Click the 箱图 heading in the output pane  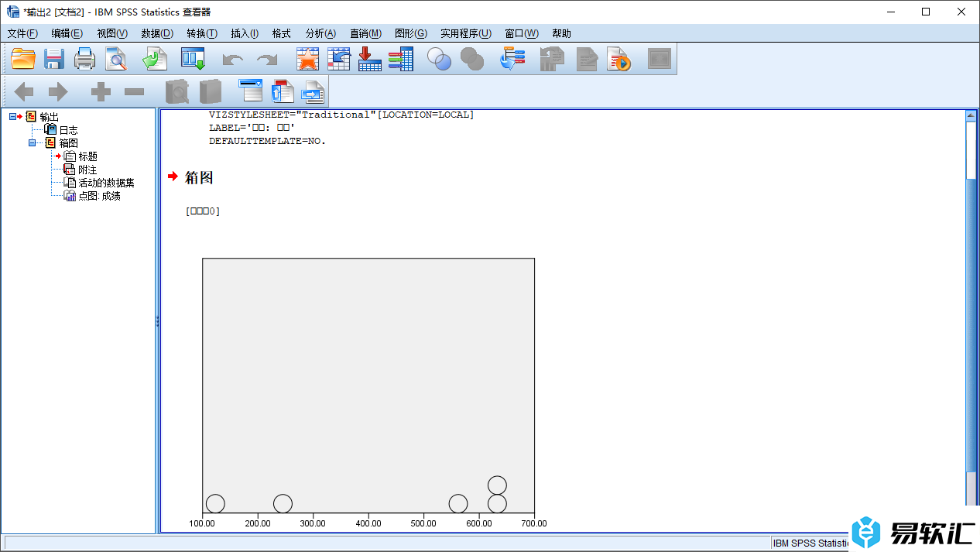pos(199,177)
